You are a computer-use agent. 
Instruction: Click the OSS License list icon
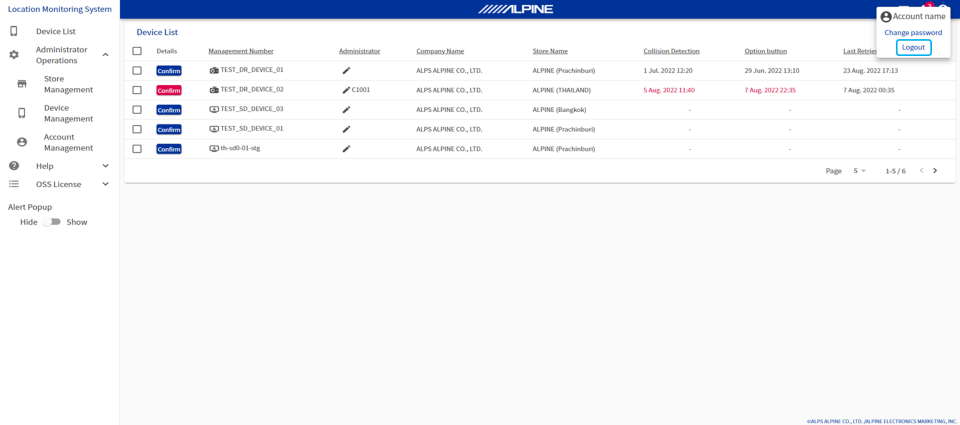coord(13,184)
